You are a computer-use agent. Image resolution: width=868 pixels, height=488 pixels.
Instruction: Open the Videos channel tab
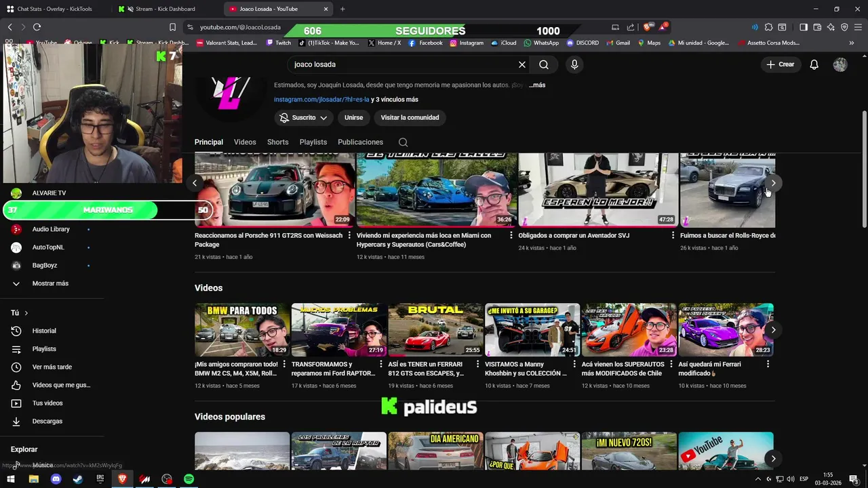pos(245,142)
